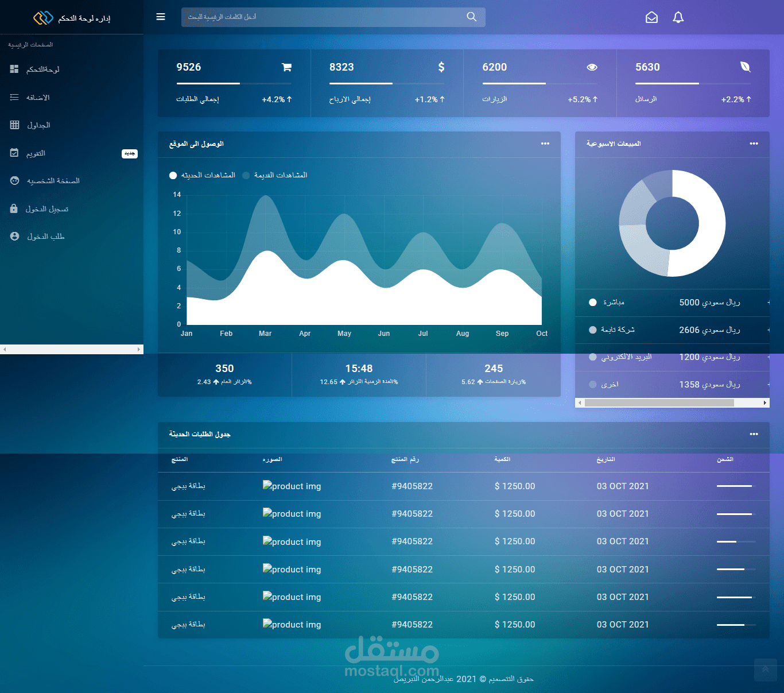Click the التاريخ column header
Screen dimensions: 784x693
[x=606, y=459]
